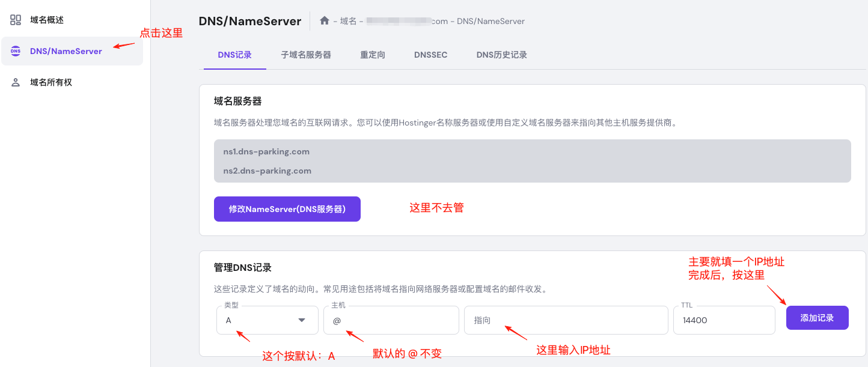Click the ns1.dns-parking.com nameserver entry
This screenshot has height=367, width=868.
point(266,151)
